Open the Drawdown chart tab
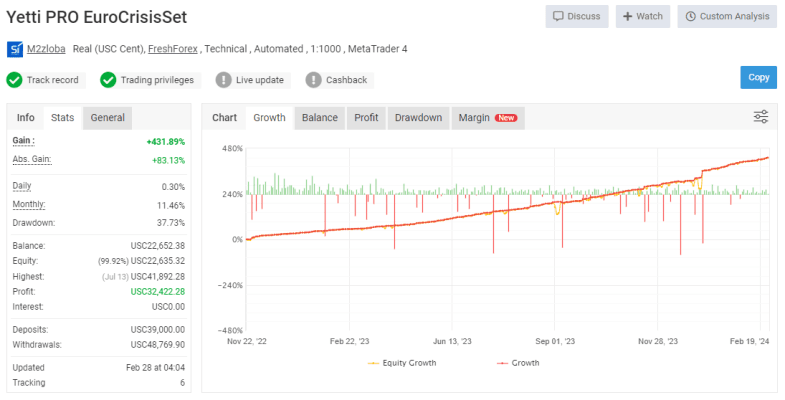The height and width of the screenshot is (400, 785). (x=419, y=118)
